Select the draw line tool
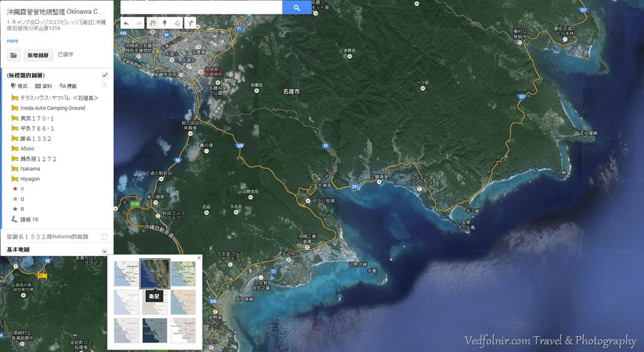The image size is (644, 352). tap(177, 23)
